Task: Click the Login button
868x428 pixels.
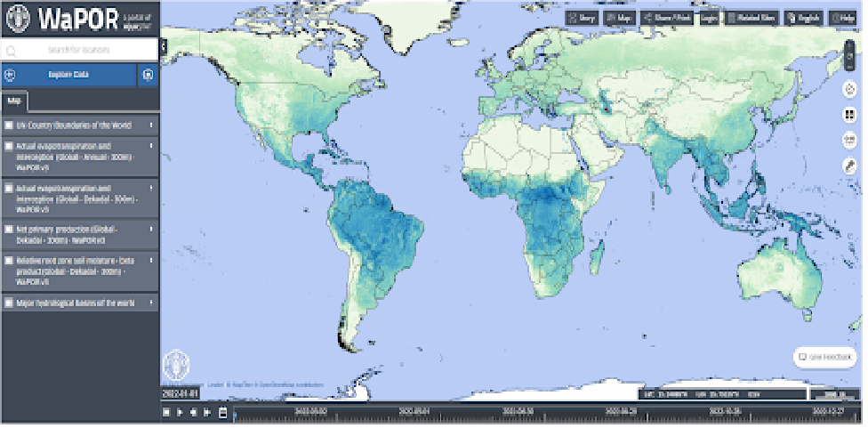Action: tap(709, 17)
